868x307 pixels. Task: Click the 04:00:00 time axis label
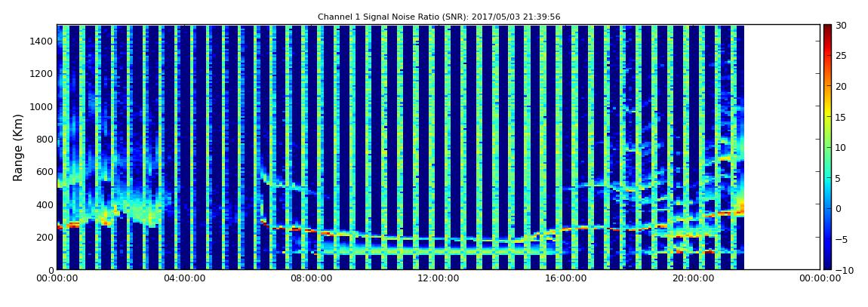coord(183,279)
